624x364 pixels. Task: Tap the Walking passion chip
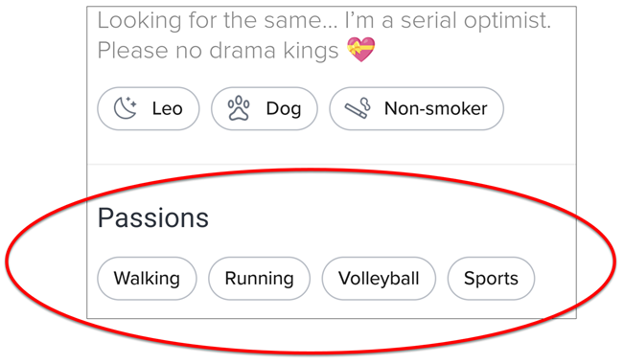coord(147,279)
